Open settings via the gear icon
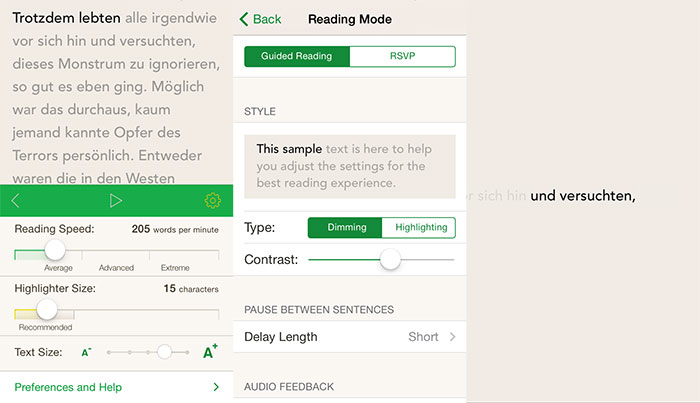 click(212, 200)
